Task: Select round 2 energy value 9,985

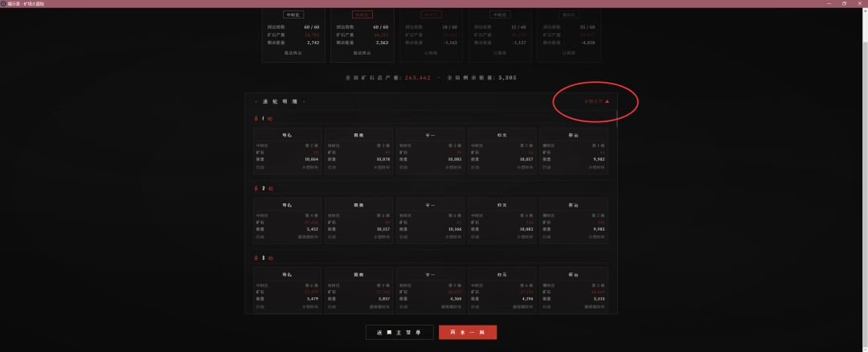Action: point(598,228)
